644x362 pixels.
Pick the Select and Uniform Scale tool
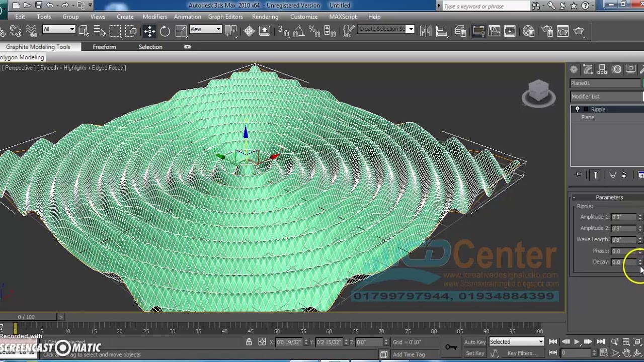point(181,31)
